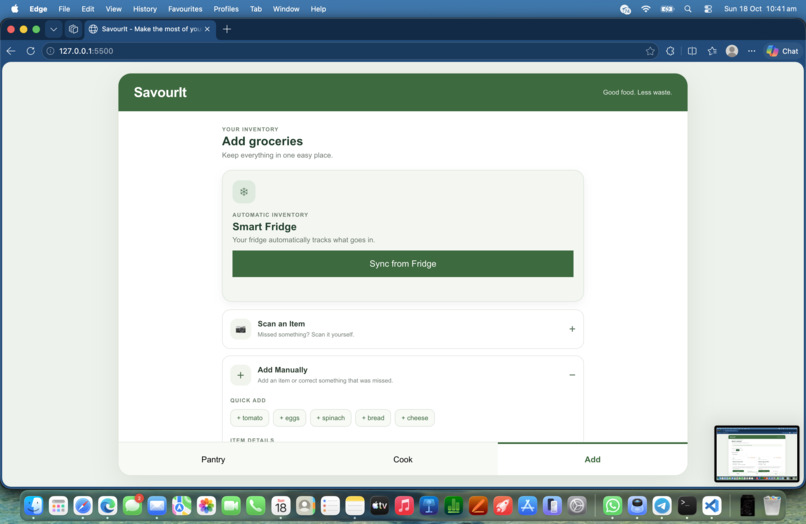Click the address bar URL field
This screenshot has height=524, width=806.
click(350, 51)
